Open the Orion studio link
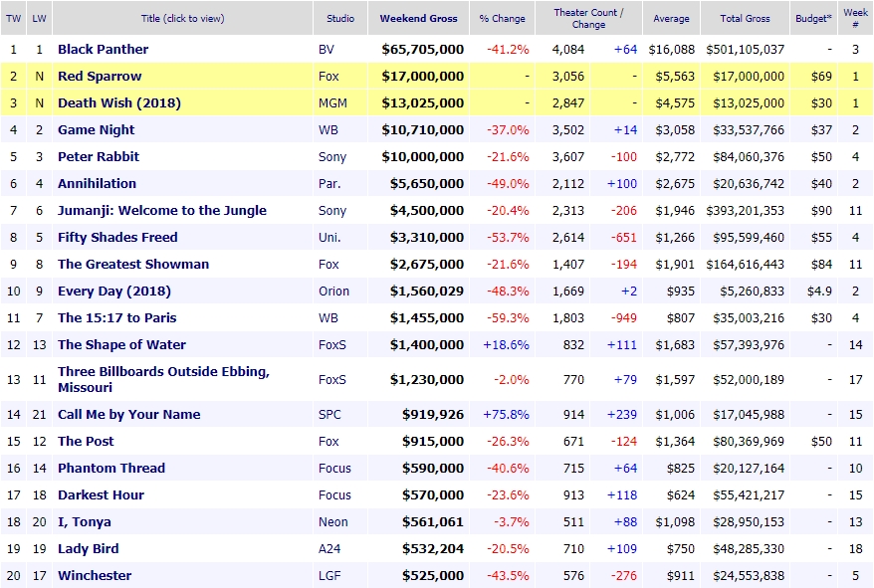Image resolution: width=874 pixels, height=588 pixels. click(333, 291)
